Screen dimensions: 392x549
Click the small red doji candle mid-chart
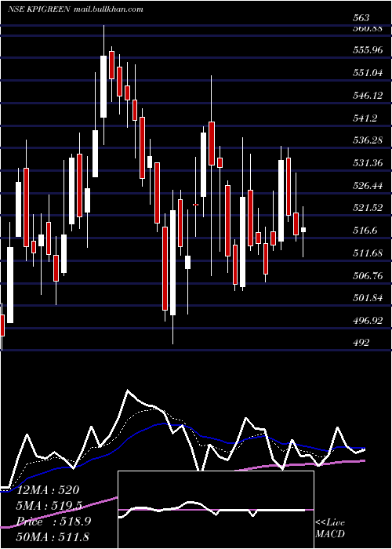(x=196, y=205)
